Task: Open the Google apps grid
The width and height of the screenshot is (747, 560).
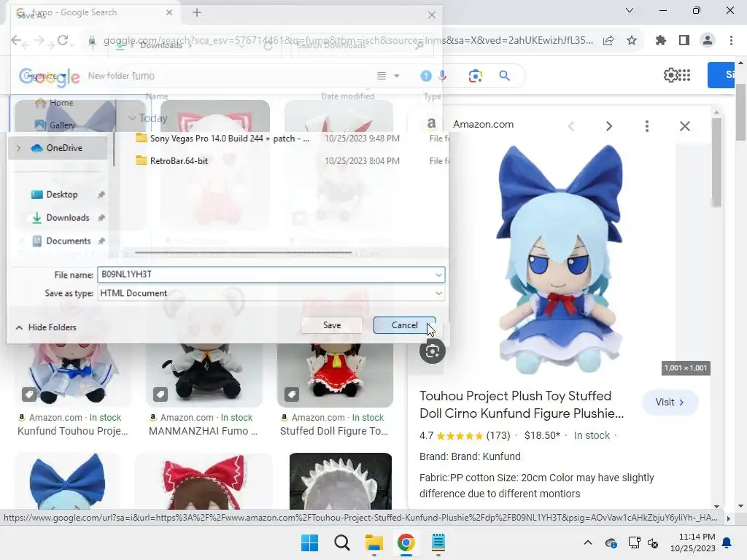Action: [684, 75]
